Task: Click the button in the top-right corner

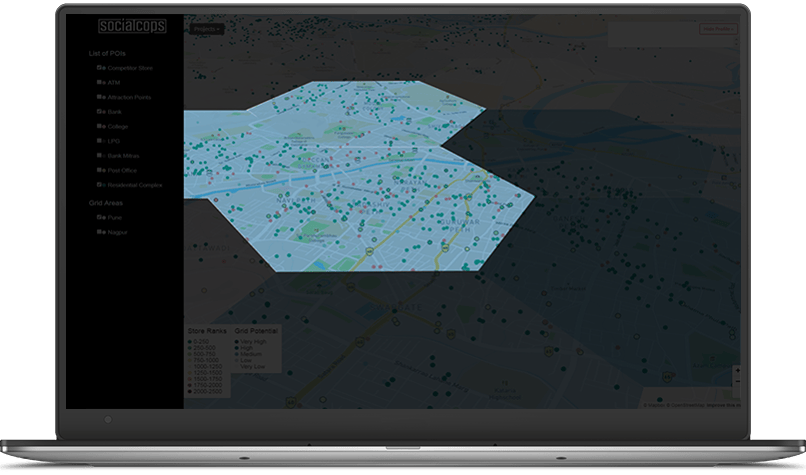Action: [718, 29]
